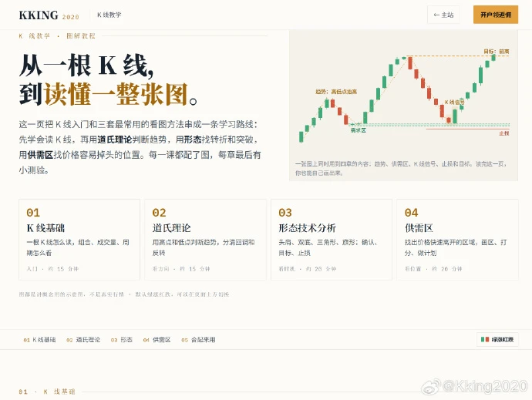
Task: Click the 看方向 · 约 15 分钟 text
Action: (x=181, y=269)
